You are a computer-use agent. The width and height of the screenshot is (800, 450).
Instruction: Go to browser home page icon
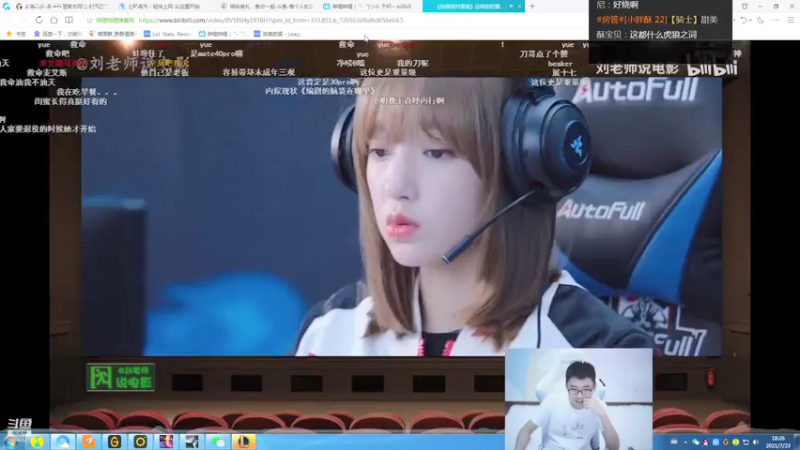pos(54,20)
